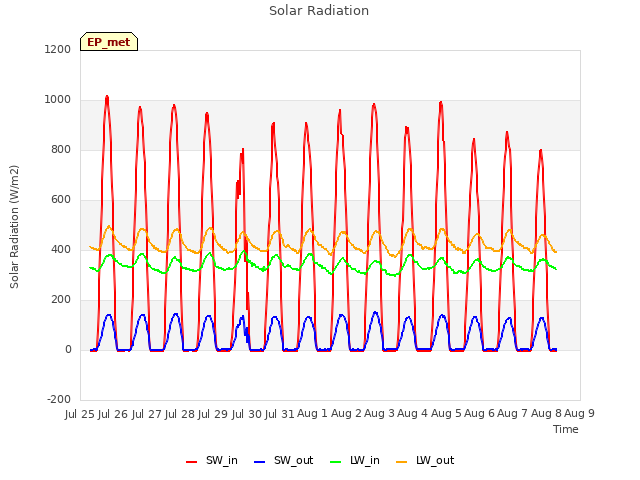This screenshot has height=480, width=640.
Task: Click the Aug 3 x-axis tick label
Action: [379, 413]
